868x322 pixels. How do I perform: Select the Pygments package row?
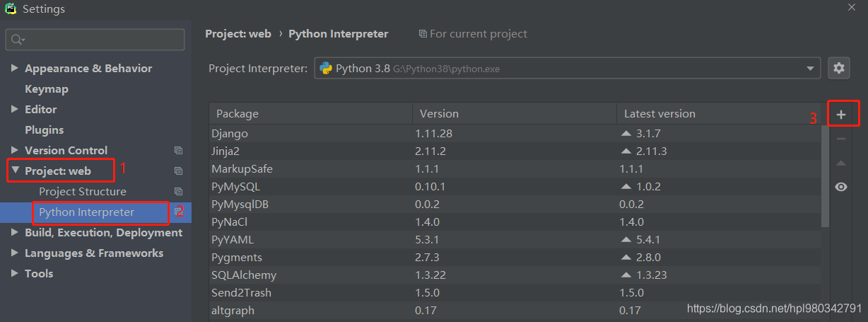(515, 257)
